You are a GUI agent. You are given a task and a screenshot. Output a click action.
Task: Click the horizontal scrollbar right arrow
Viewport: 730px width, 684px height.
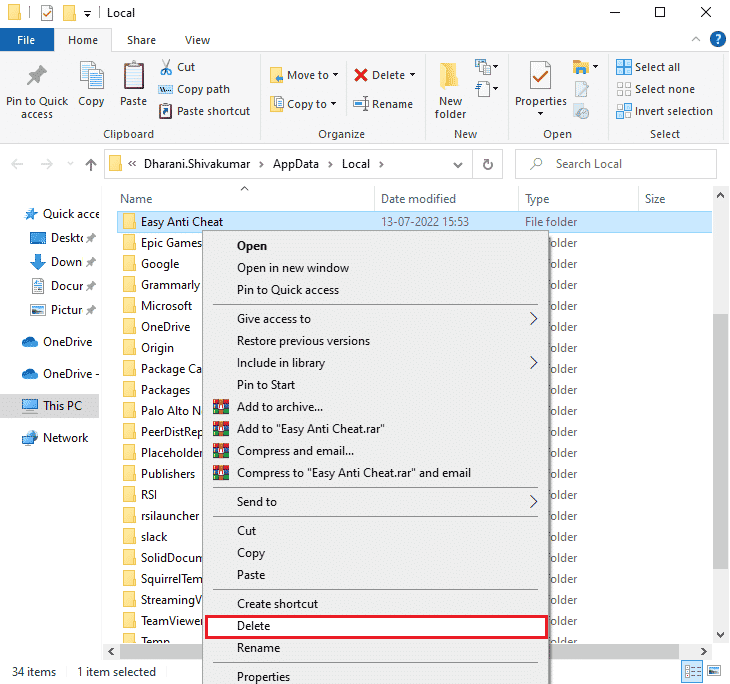703,651
